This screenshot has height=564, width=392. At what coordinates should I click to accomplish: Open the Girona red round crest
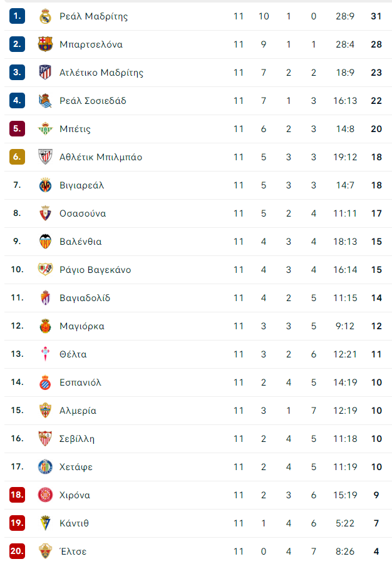tap(45, 495)
